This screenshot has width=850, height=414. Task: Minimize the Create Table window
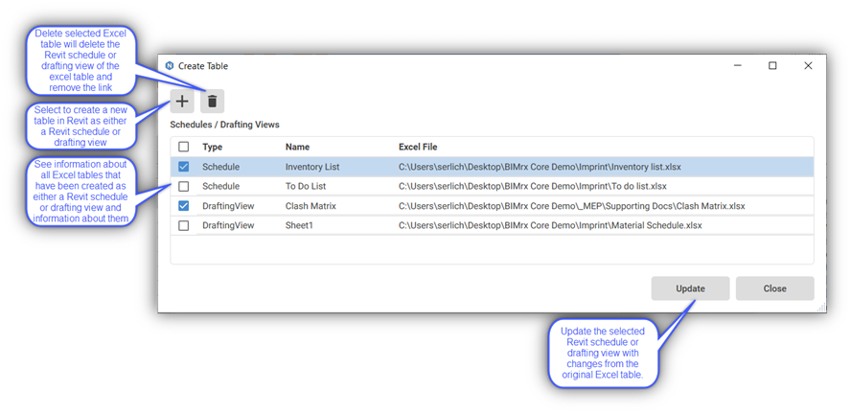pos(737,66)
